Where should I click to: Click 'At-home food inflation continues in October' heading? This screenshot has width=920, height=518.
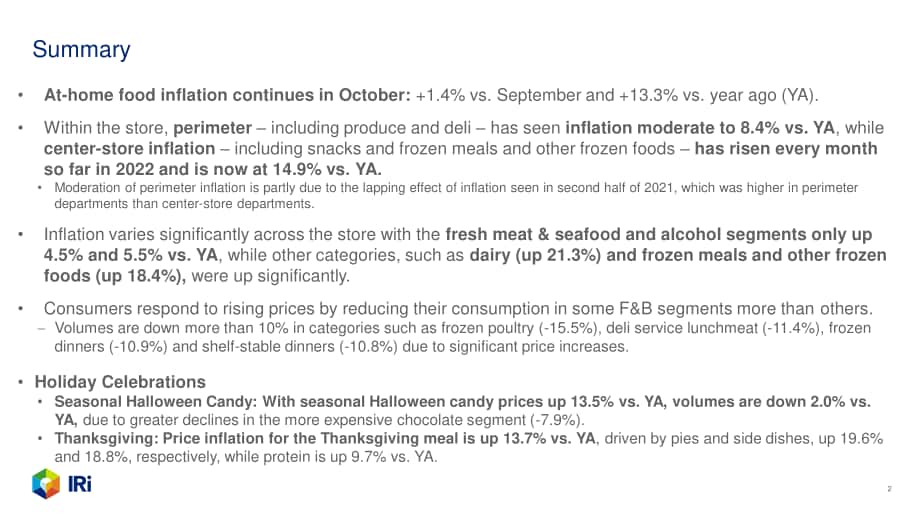227,95
